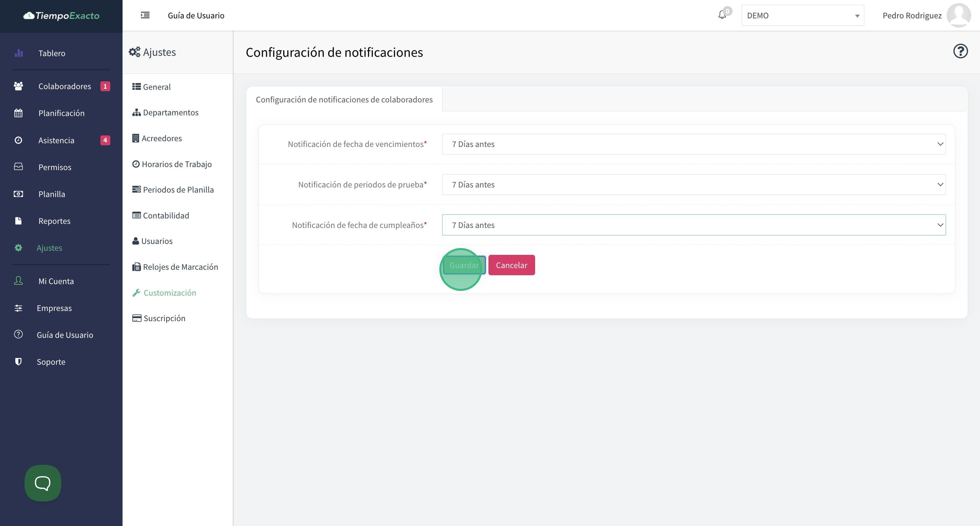The width and height of the screenshot is (980, 526).
Task: Click the Planificación calendar icon
Action: pos(18,113)
